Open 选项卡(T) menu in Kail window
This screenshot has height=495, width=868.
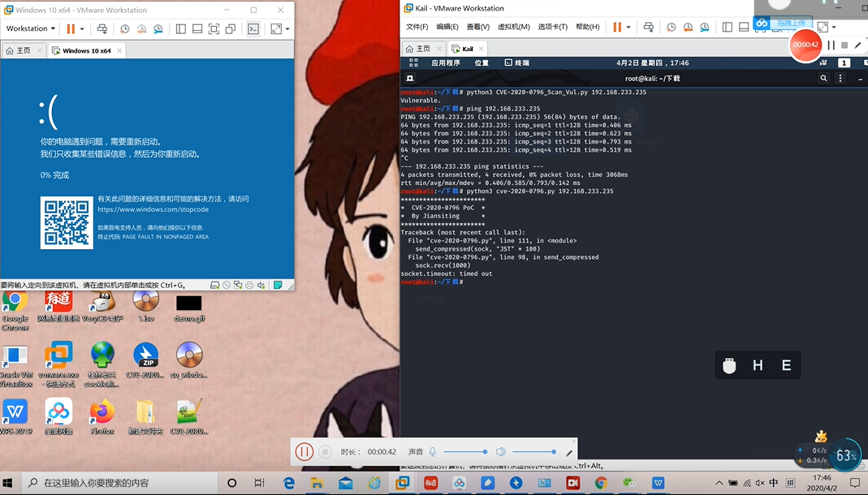coord(552,27)
